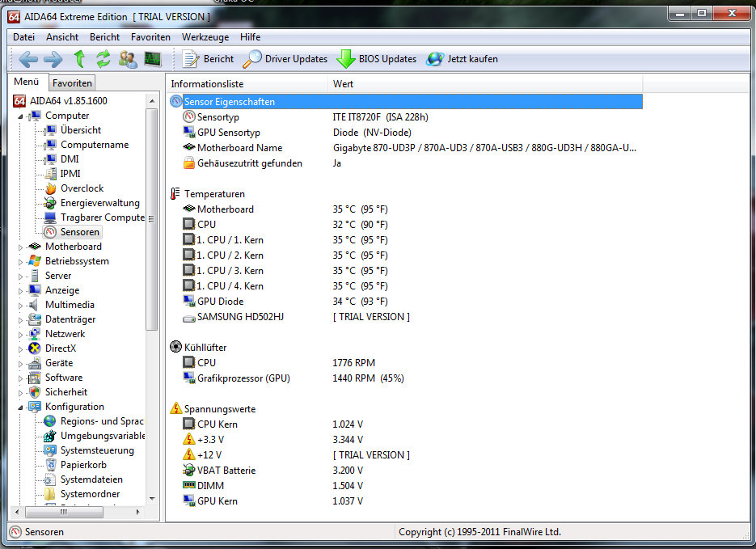Click the Software tree icon
Viewport: 756px width, 549px height.
[34, 378]
